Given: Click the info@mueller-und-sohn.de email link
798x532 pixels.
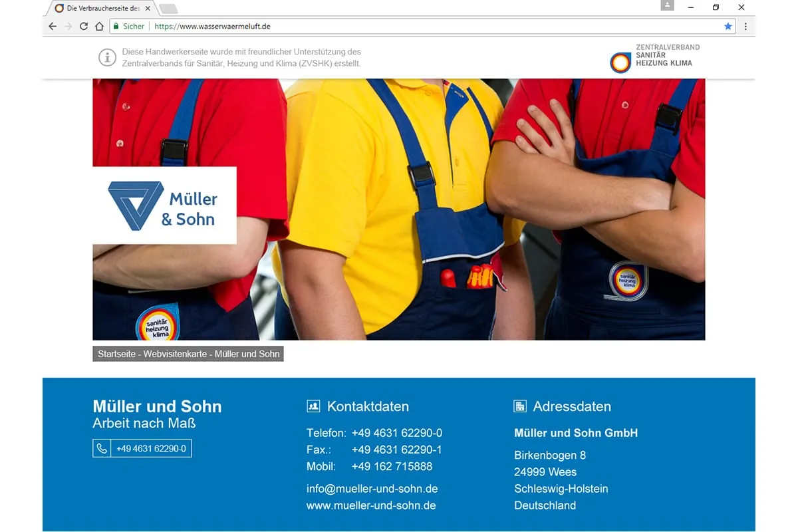Looking at the screenshot, I should pyautogui.click(x=372, y=488).
